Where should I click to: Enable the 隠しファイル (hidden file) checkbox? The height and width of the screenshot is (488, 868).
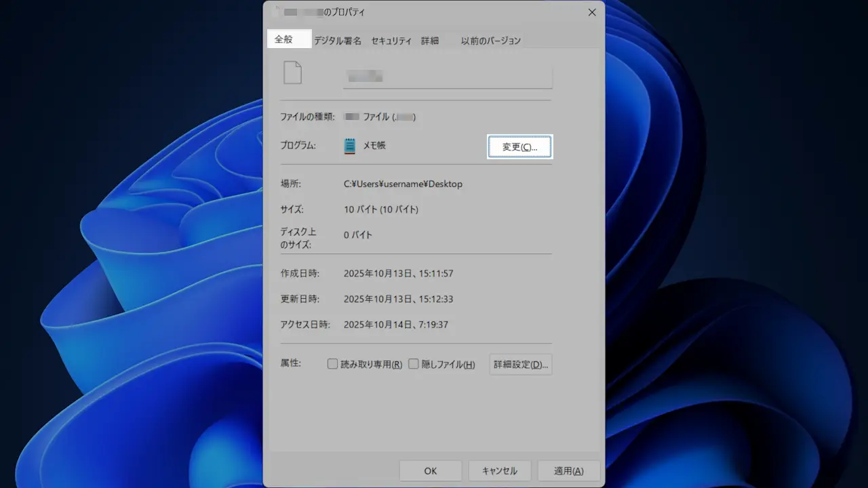[x=414, y=364]
